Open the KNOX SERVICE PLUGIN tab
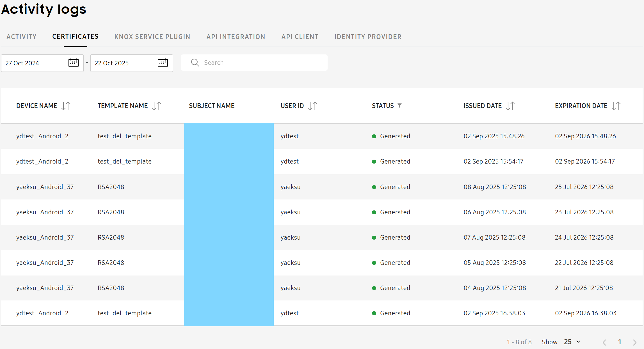This screenshot has height=349, width=644. point(152,36)
